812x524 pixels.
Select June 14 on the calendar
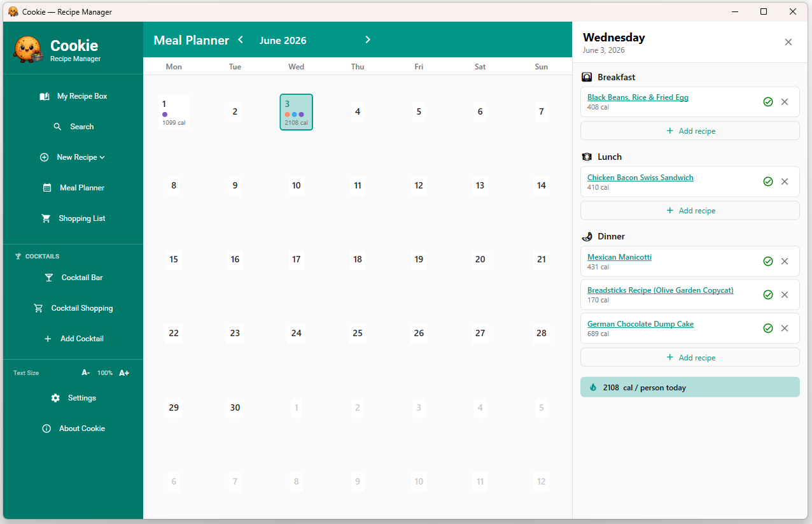pos(542,185)
